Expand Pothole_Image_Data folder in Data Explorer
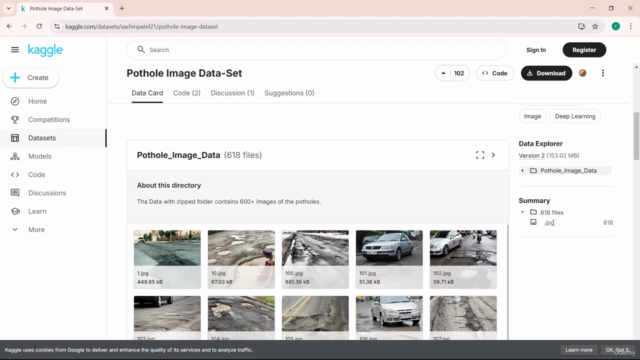The height and width of the screenshot is (360, 640). [x=522, y=171]
